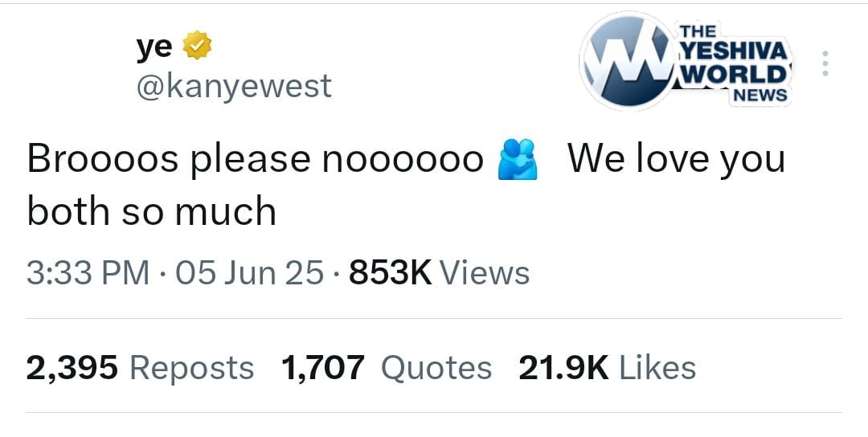View the 2,395 Reposts list
This screenshot has width=868, height=437.
140,368
